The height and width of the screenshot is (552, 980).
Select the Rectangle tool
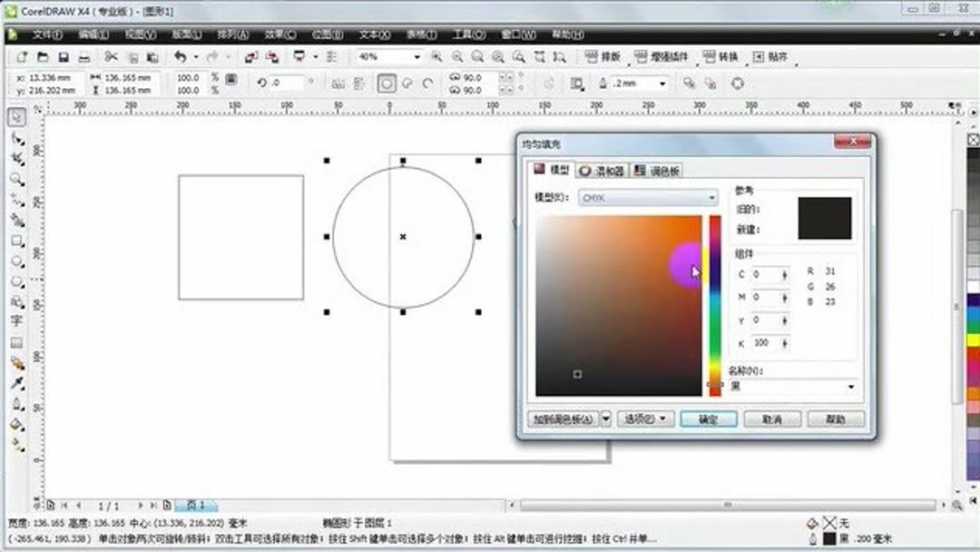pyautogui.click(x=15, y=241)
